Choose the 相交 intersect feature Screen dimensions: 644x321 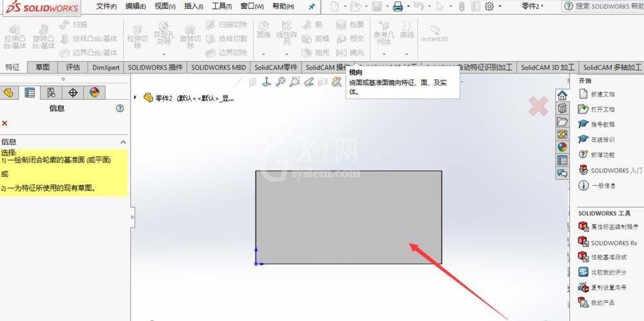350,39
